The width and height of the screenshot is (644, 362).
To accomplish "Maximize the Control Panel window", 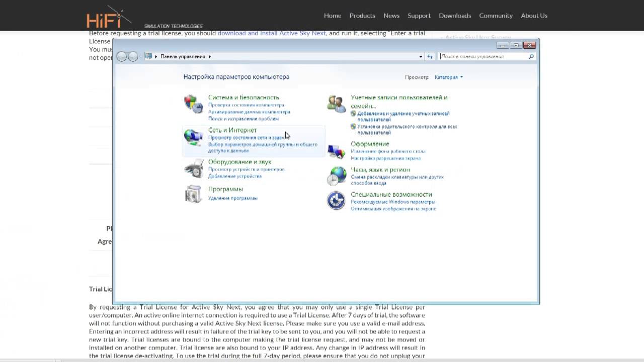I will click(x=516, y=45).
